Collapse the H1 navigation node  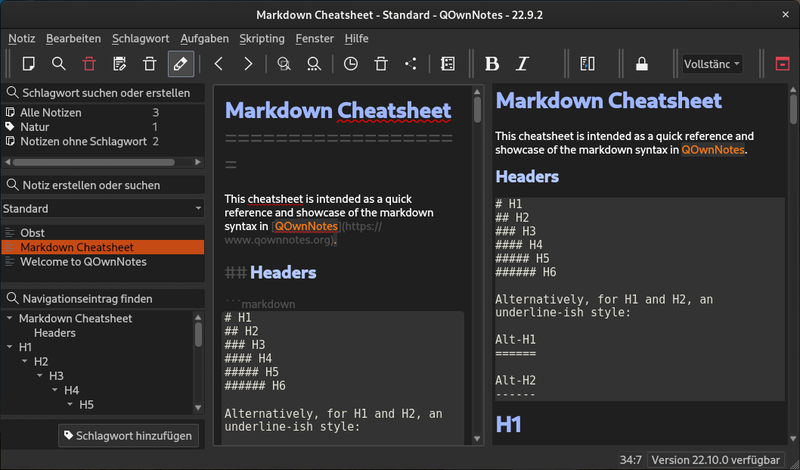click(10, 347)
